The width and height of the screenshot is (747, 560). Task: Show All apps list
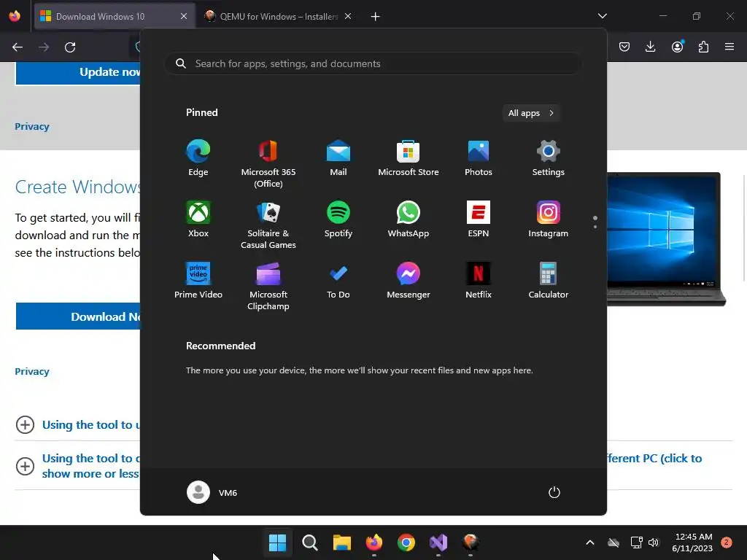coord(531,113)
